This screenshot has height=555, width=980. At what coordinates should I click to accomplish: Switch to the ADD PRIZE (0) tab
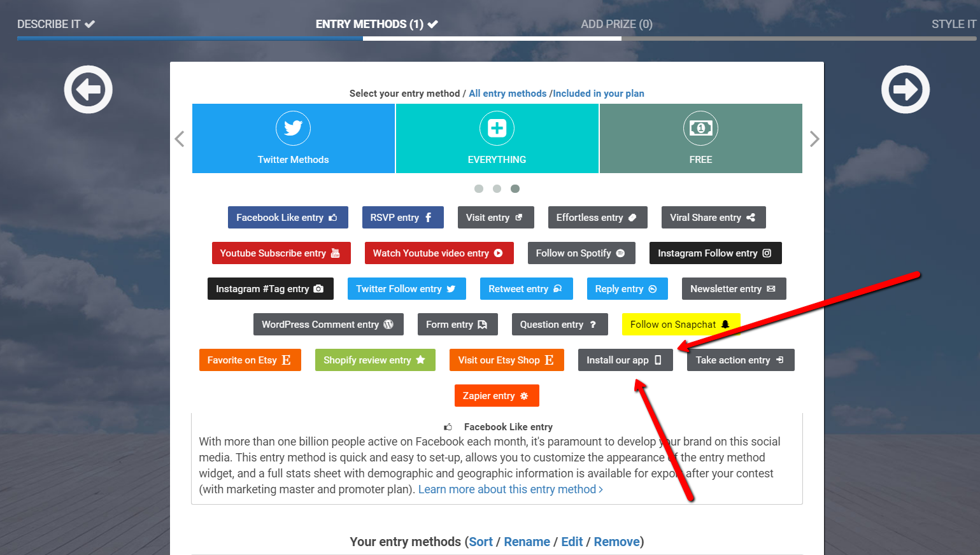[616, 24]
